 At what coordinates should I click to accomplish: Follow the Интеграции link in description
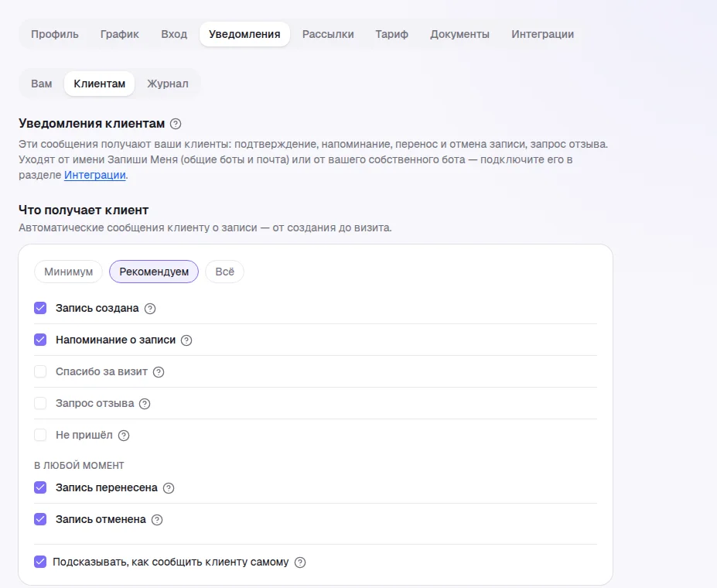click(x=94, y=175)
